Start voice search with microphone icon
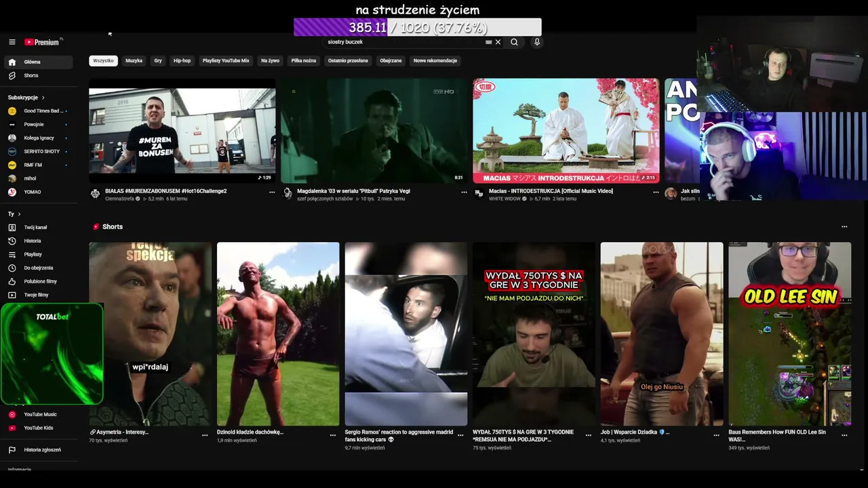This screenshot has height=488, width=868. [537, 42]
